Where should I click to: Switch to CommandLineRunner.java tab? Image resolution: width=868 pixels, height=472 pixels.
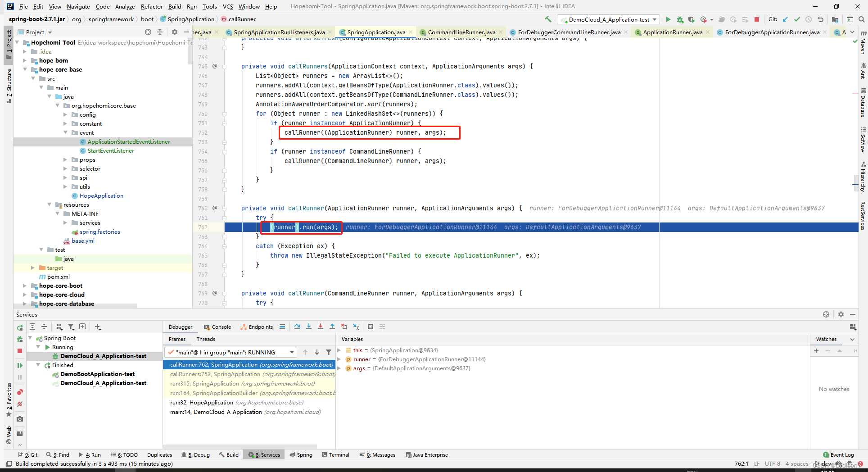tap(461, 32)
